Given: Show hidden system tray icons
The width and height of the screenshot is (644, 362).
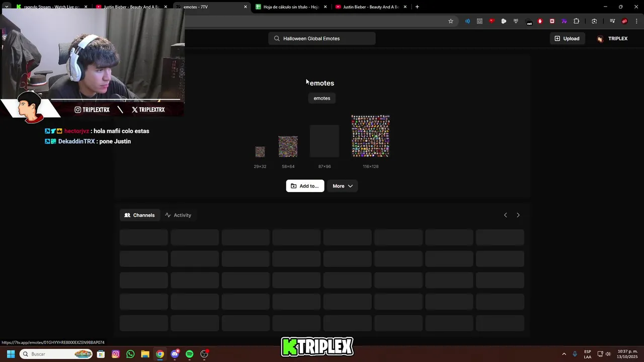Looking at the screenshot, I should pos(564,354).
